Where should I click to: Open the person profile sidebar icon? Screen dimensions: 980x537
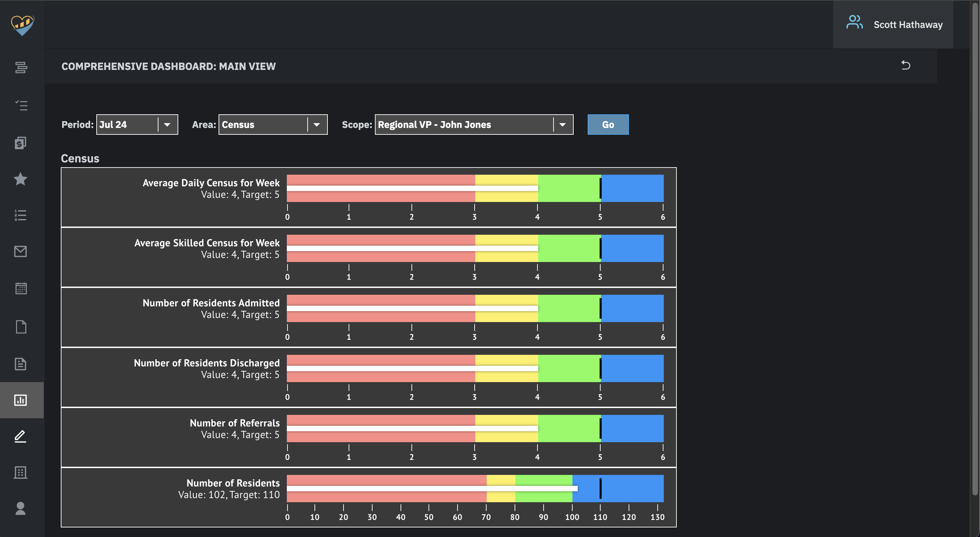[20, 508]
